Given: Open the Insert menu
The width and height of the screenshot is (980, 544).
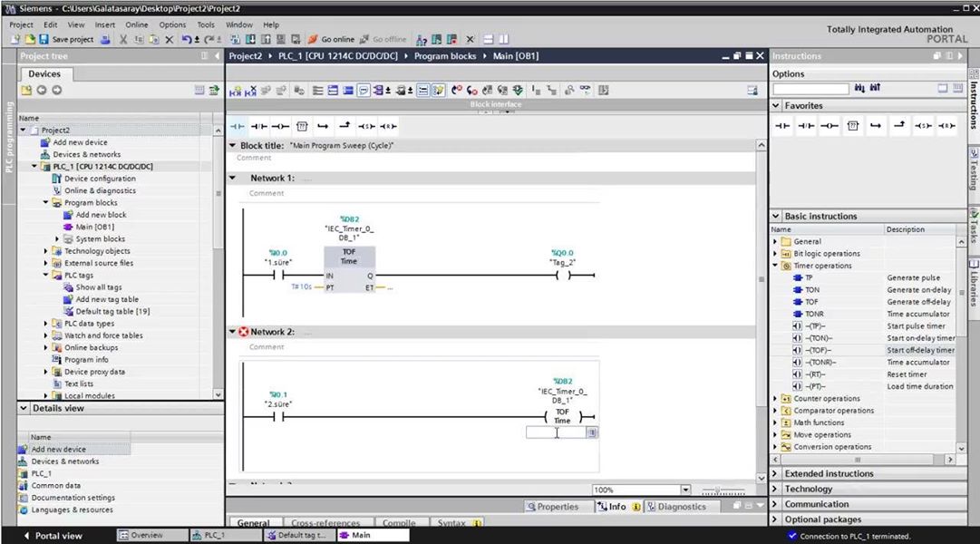Looking at the screenshot, I should pyautogui.click(x=105, y=25).
